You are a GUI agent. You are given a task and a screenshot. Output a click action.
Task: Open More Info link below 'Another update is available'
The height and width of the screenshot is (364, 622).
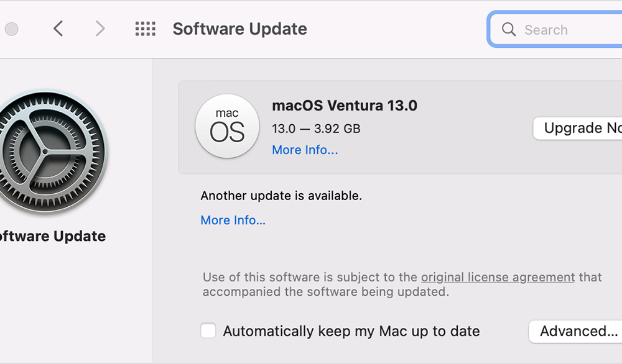click(x=233, y=221)
